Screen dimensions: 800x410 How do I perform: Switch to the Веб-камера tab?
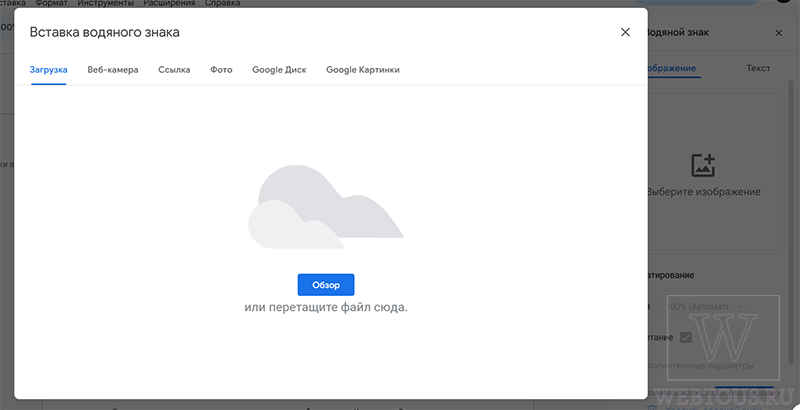113,70
